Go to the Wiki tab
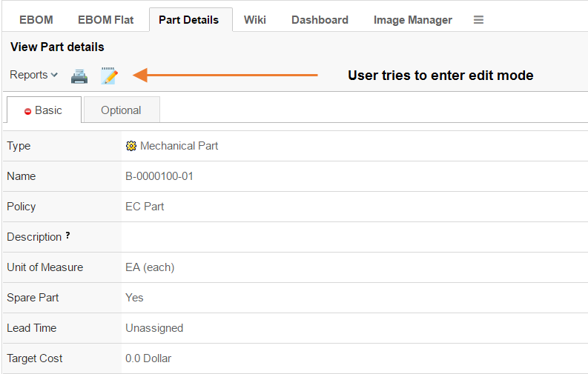This screenshot has height=374, width=588. 255,20
